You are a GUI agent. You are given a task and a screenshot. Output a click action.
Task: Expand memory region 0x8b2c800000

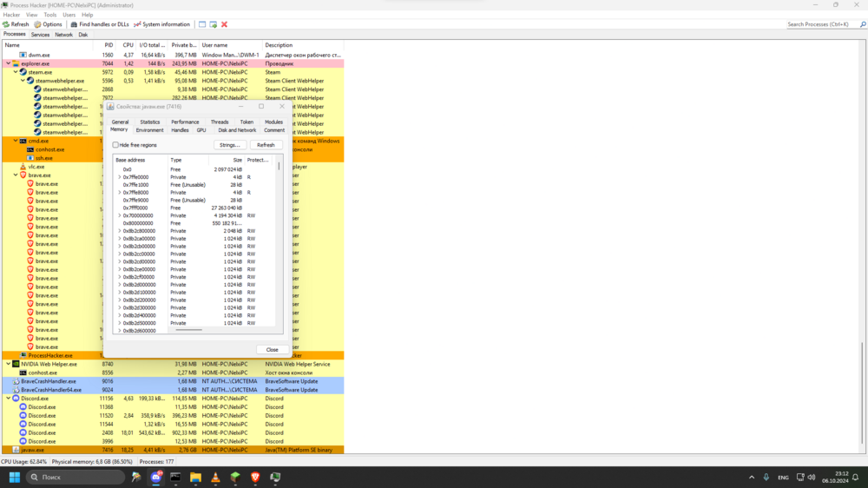(119, 231)
